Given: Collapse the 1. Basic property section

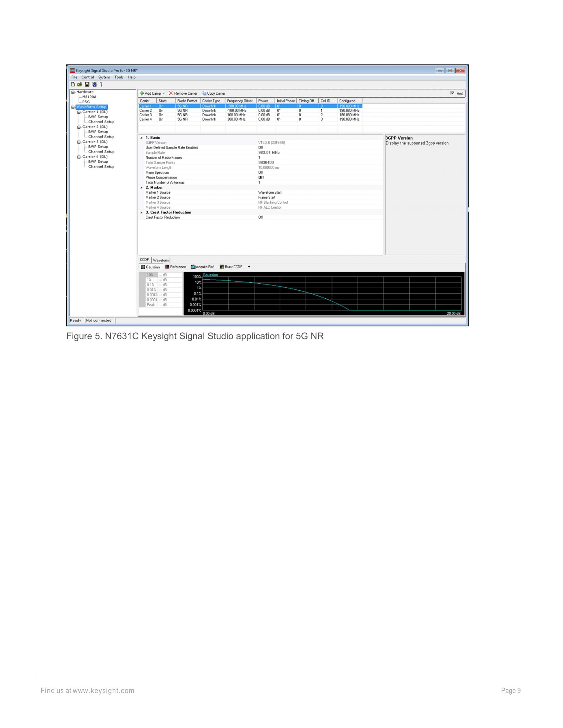Looking at the screenshot, I should [141, 138].
